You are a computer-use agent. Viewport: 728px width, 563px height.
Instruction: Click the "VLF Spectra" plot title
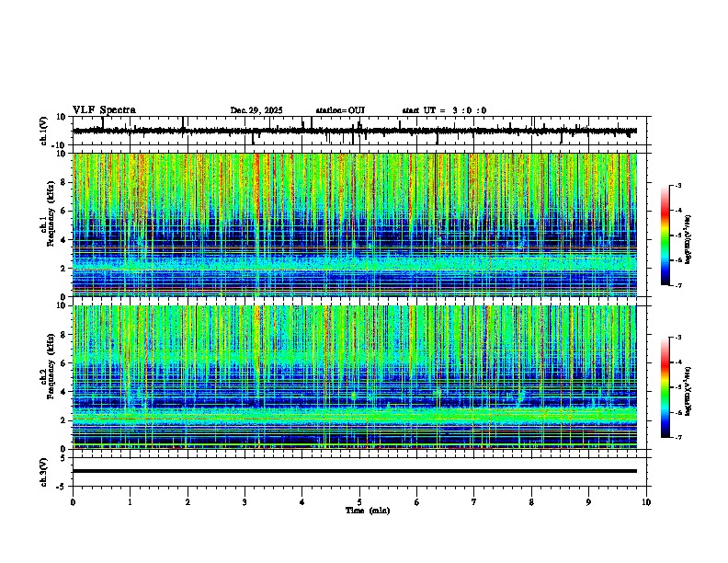pos(104,110)
